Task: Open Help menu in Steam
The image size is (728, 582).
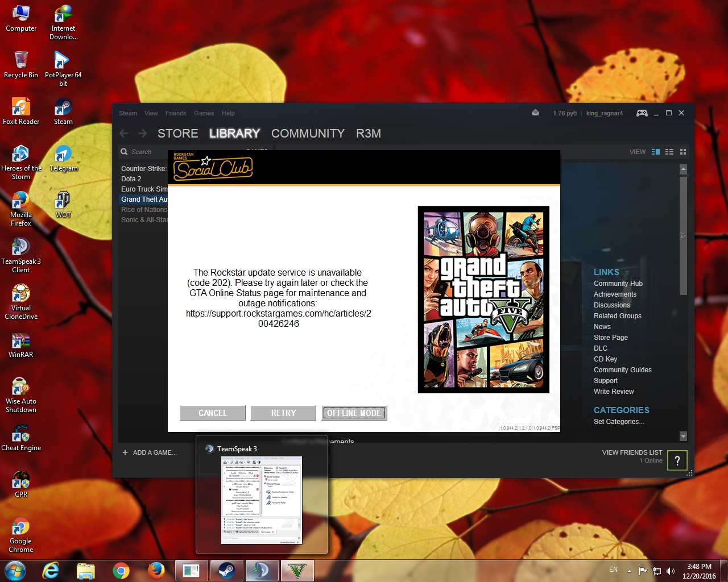Action: pyautogui.click(x=228, y=113)
